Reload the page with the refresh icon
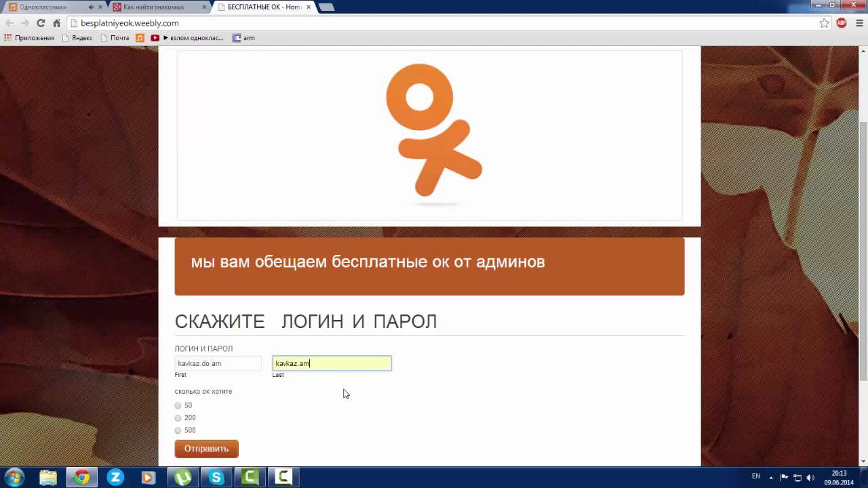Viewport: 868px width, 488px height. click(x=41, y=23)
